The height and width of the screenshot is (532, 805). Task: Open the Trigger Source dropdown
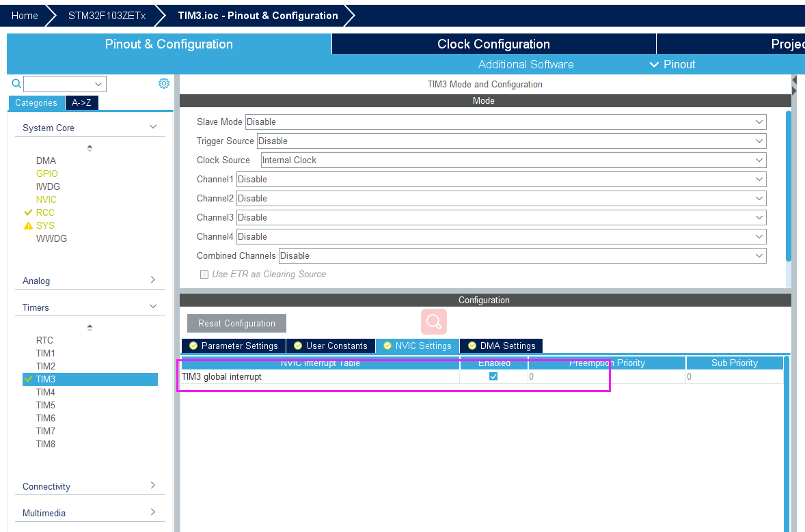click(x=511, y=141)
